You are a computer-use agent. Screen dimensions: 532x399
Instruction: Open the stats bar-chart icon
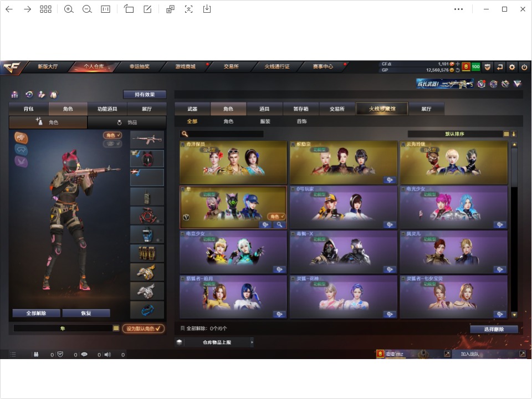point(14,95)
